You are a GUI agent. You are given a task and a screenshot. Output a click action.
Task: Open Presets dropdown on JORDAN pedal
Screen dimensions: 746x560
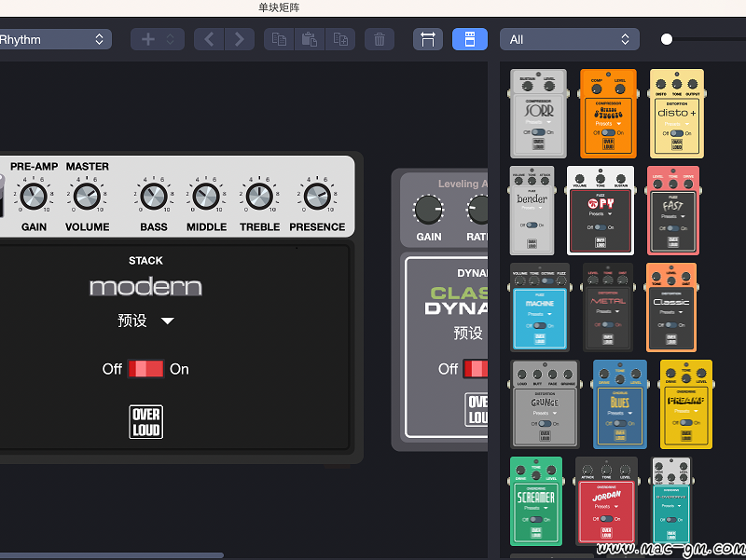tap(606, 506)
